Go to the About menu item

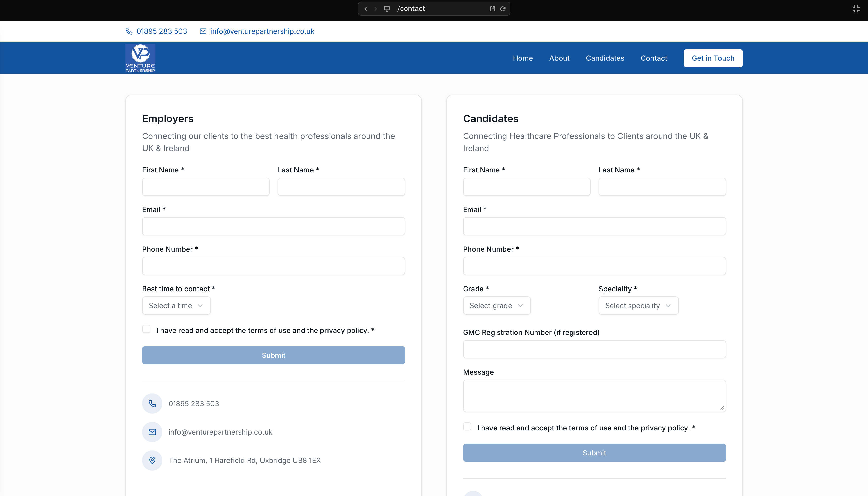[559, 58]
